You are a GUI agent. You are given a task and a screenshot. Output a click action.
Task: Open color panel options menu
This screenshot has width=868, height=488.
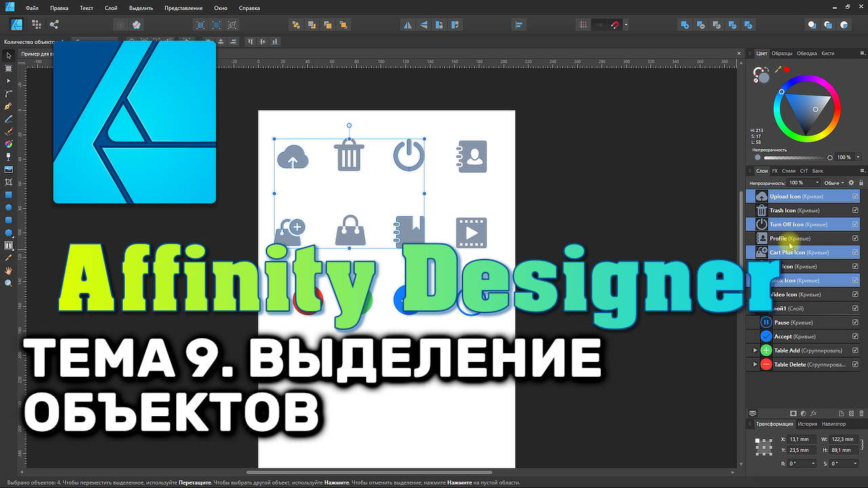861,53
